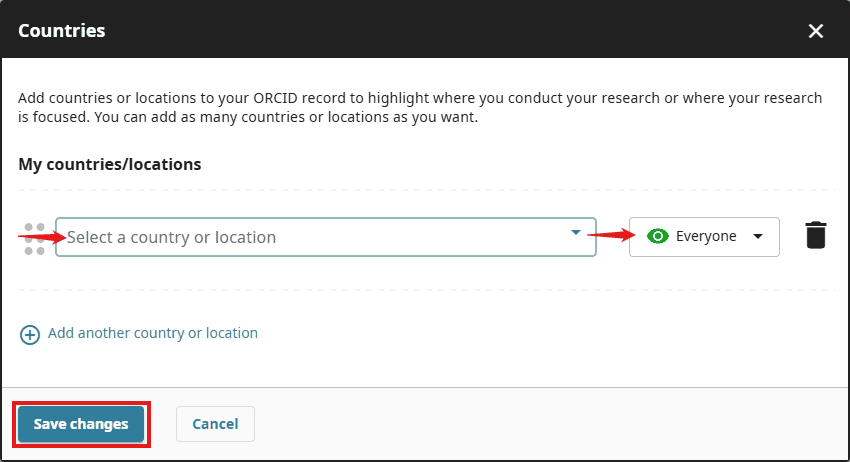Screen dimensions: 850x462
Task: Click the My countries/locations heading
Action: coord(110,164)
